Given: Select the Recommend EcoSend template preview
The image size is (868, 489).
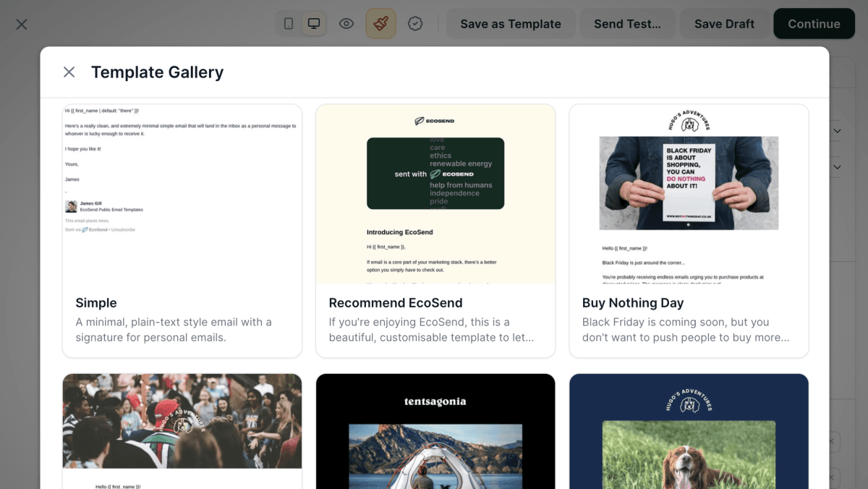Looking at the screenshot, I should click(435, 194).
